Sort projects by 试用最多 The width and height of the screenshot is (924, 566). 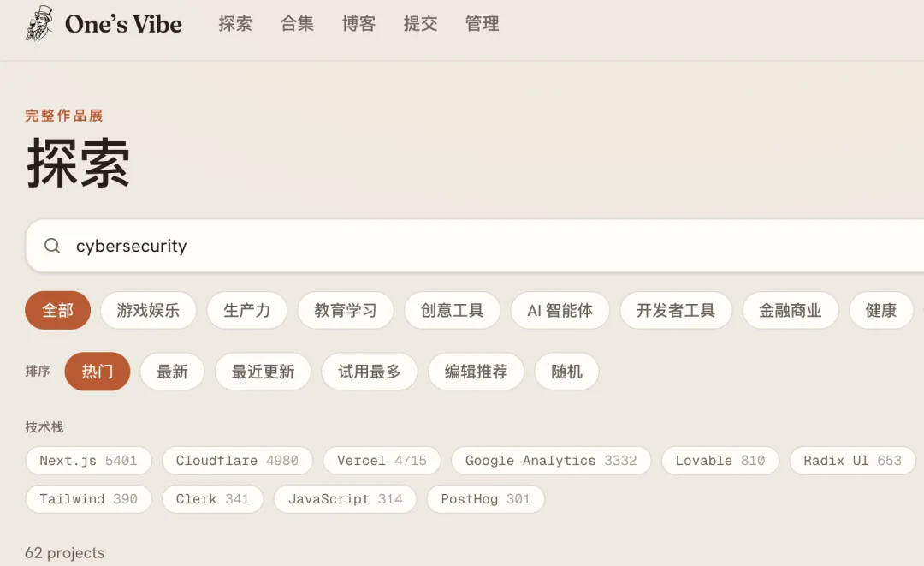pos(370,372)
